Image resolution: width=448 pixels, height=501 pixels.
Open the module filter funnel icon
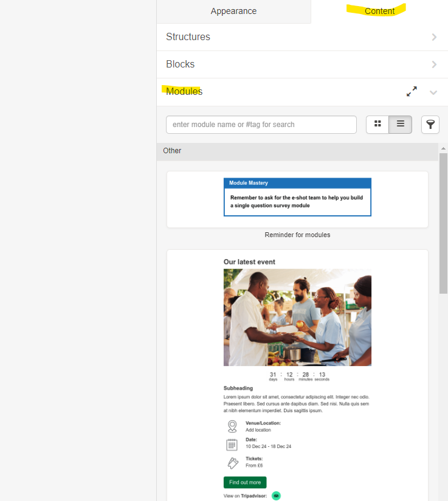point(430,125)
